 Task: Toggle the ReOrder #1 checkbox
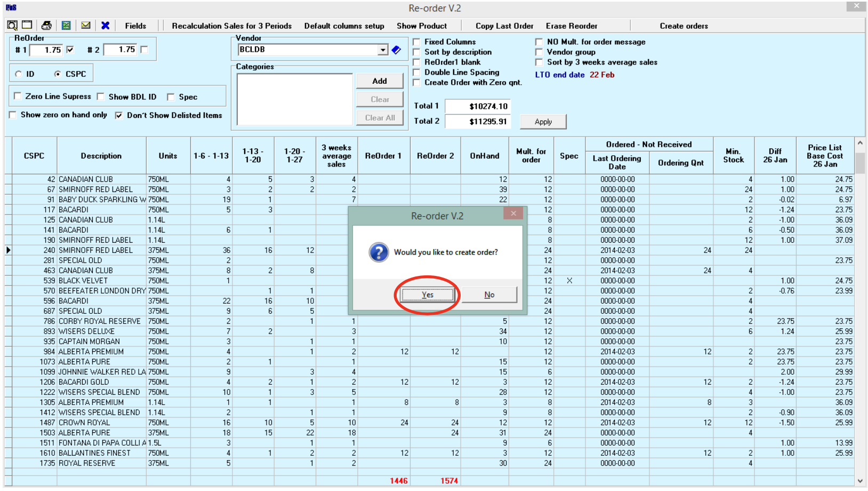pos(70,50)
